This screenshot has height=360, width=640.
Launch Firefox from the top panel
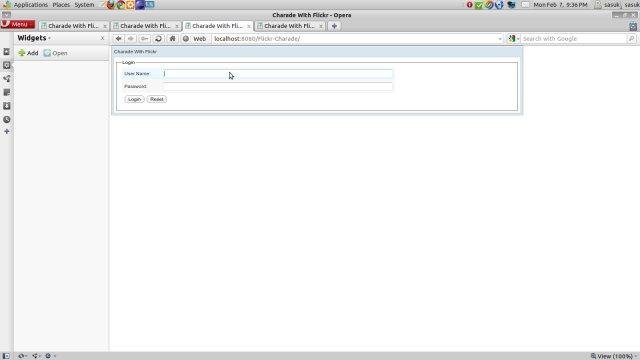tap(111, 5)
